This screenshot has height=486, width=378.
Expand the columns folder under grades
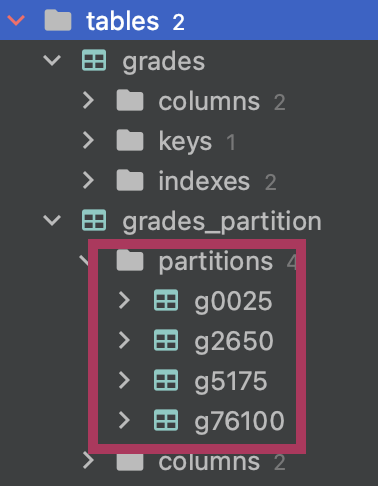tap(88, 101)
